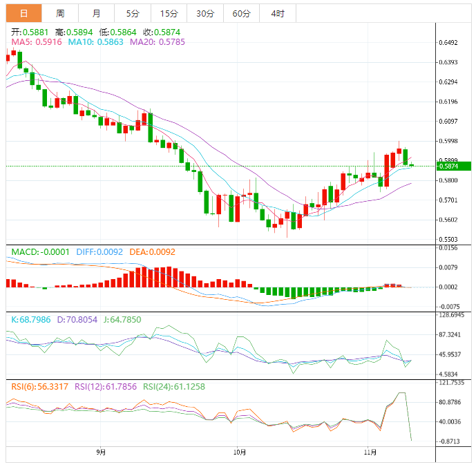
Task: Click the DEA:0.0092 label
Action: [x=153, y=252]
